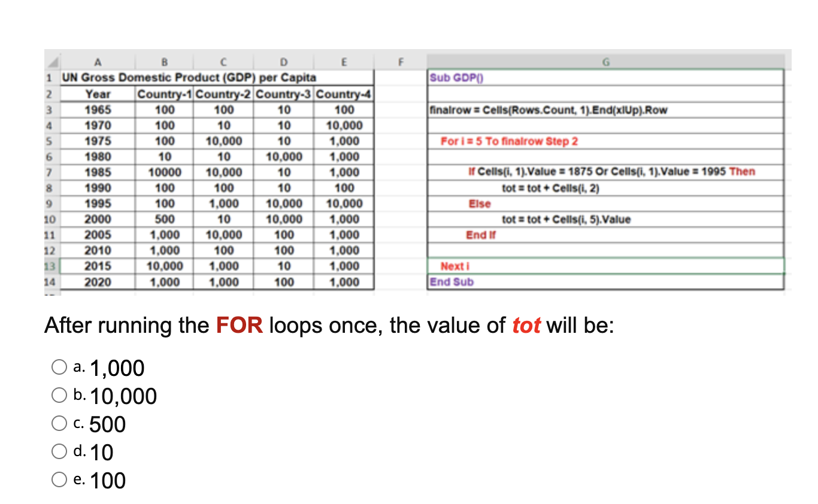The width and height of the screenshot is (818, 504).
Task: Click the year cell 1975
Action: [x=96, y=142]
